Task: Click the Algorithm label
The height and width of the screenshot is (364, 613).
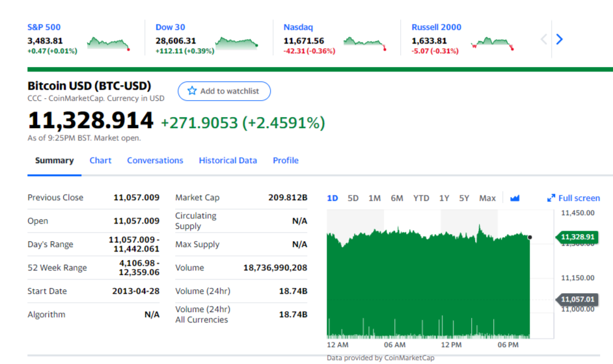Action: (46, 315)
